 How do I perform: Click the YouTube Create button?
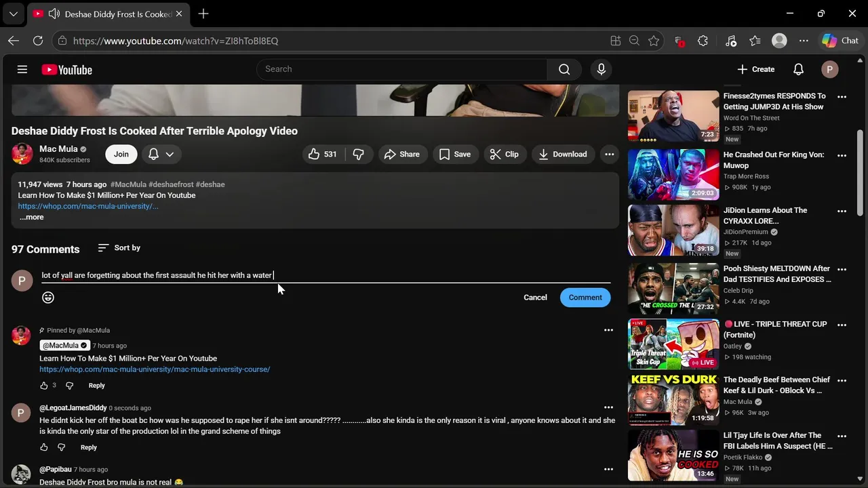[x=756, y=69]
